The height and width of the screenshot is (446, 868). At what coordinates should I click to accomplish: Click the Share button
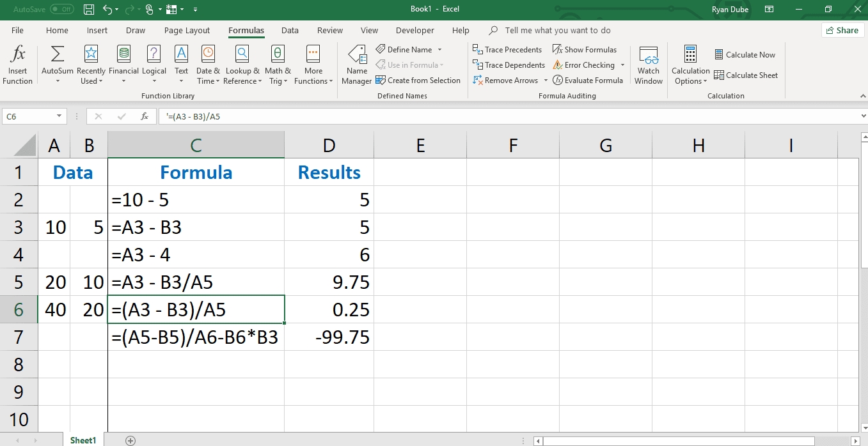coord(842,30)
